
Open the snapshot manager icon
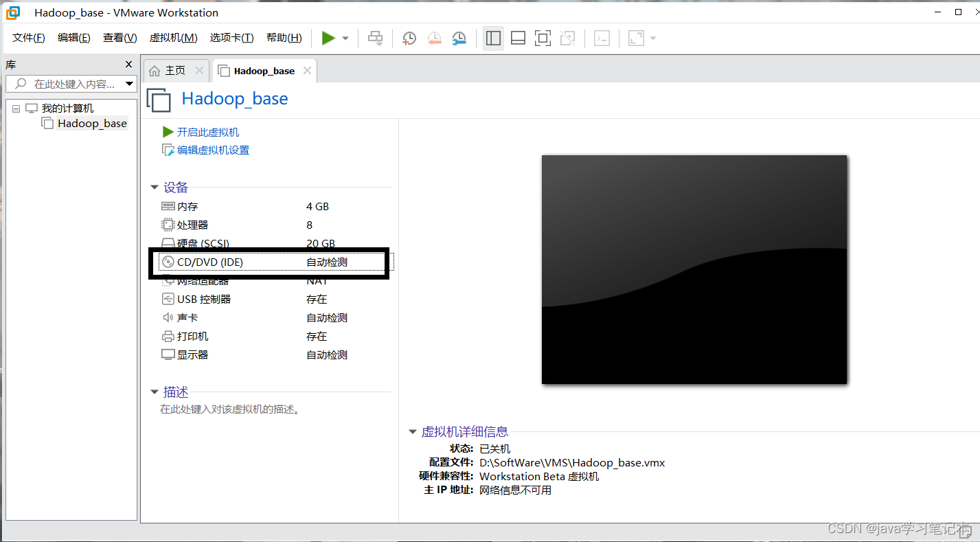click(459, 38)
